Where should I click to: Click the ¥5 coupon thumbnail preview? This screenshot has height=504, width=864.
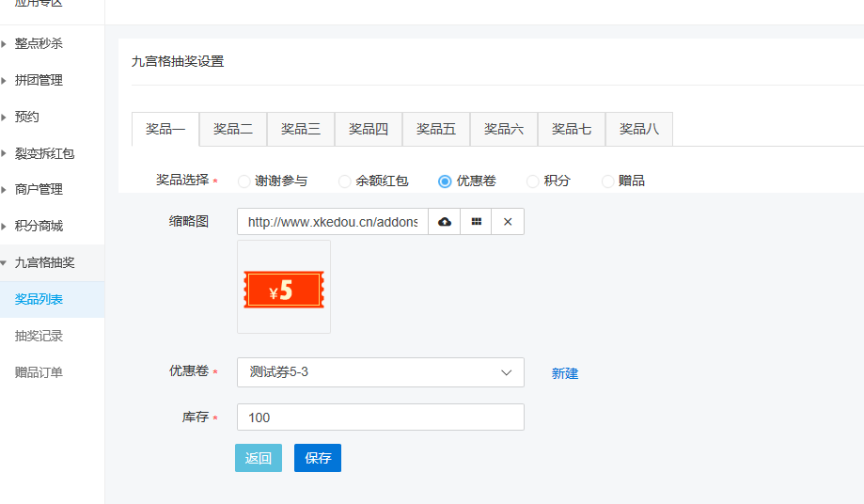[284, 288]
